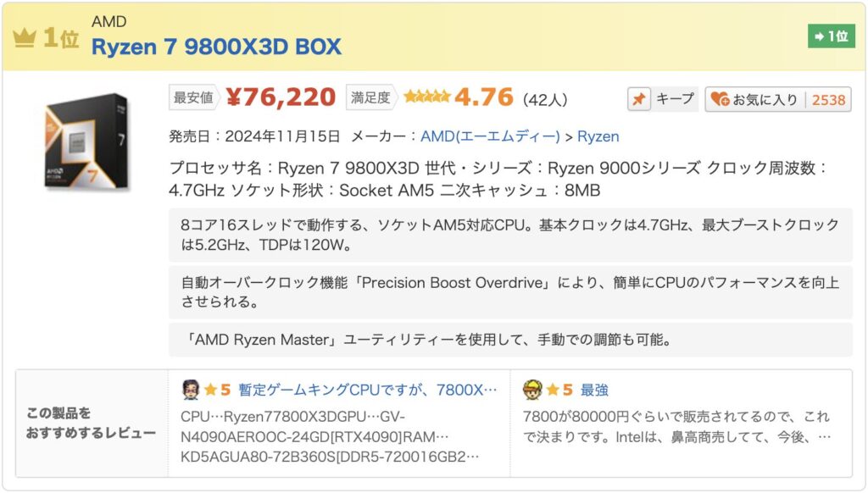Screen dimensions: 868x493
Task: Open the Ryzen series link
Action: tap(598, 136)
